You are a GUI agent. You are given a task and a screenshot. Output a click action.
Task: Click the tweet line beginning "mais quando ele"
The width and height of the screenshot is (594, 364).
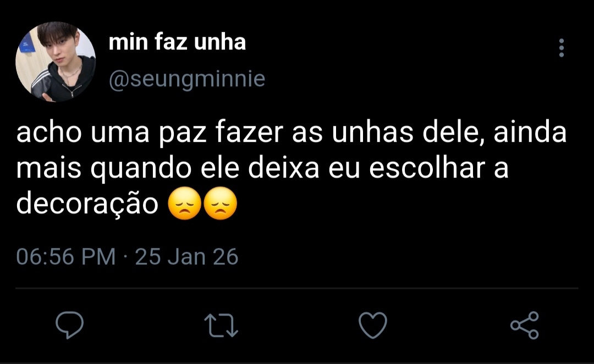(262, 169)
